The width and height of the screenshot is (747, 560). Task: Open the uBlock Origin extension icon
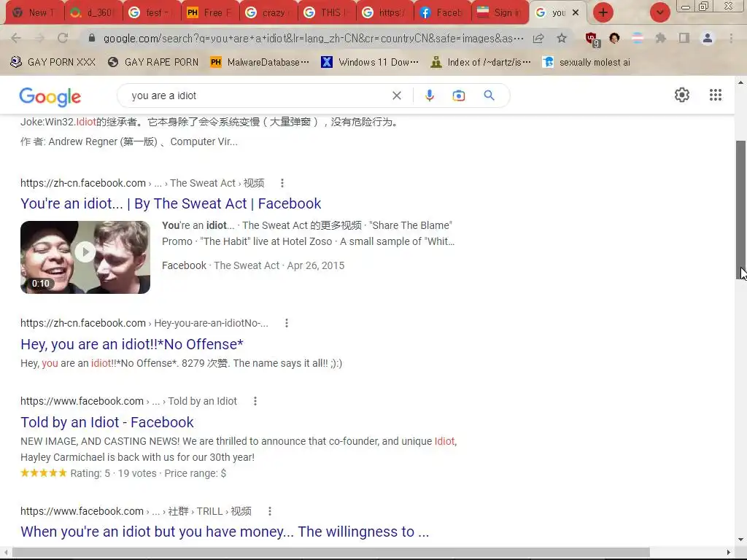tap(592, 39)
